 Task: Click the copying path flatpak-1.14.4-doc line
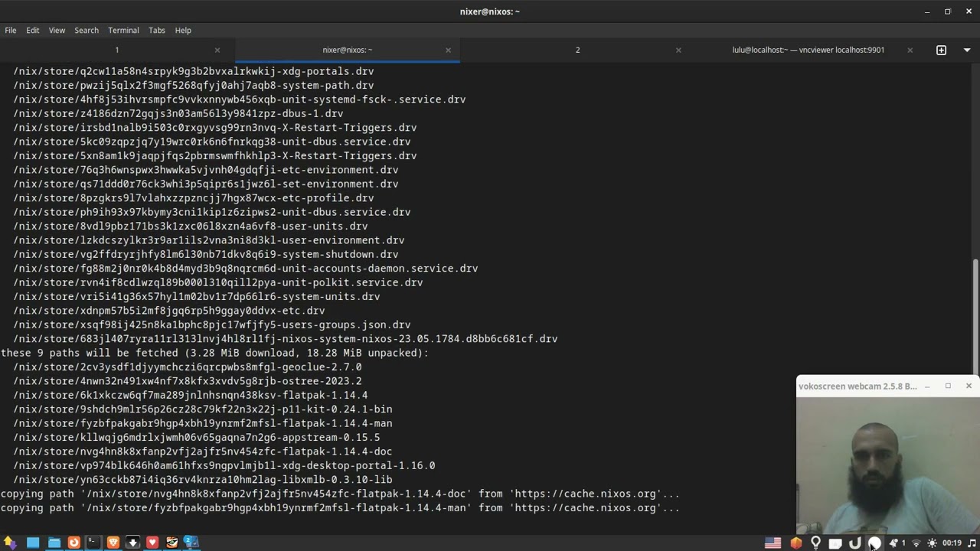tap(341, 494)
